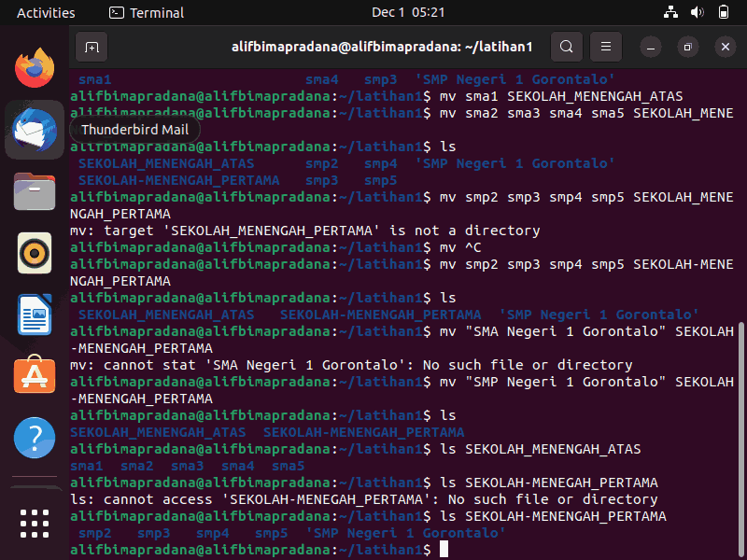Viewport: 747px width, 560px height.
Task: Click the 'mv ^C' command line
Action: click(x=460, y=247)
